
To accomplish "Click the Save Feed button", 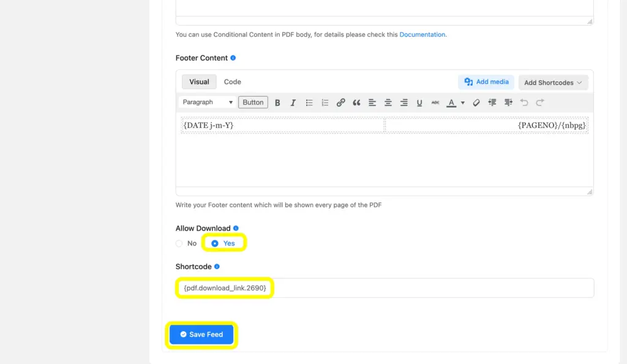I will pos(201,335).
